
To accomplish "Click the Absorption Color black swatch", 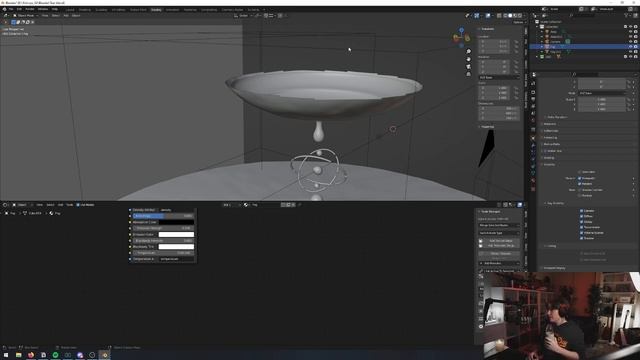I will pos(176,222).
